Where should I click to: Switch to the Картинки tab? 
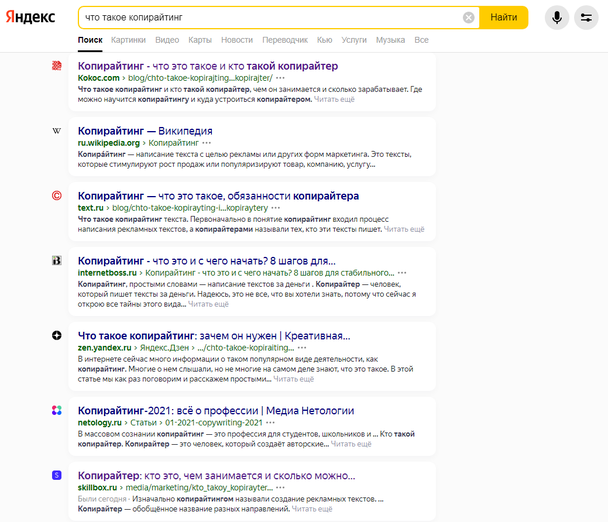[x=128, y=40]
